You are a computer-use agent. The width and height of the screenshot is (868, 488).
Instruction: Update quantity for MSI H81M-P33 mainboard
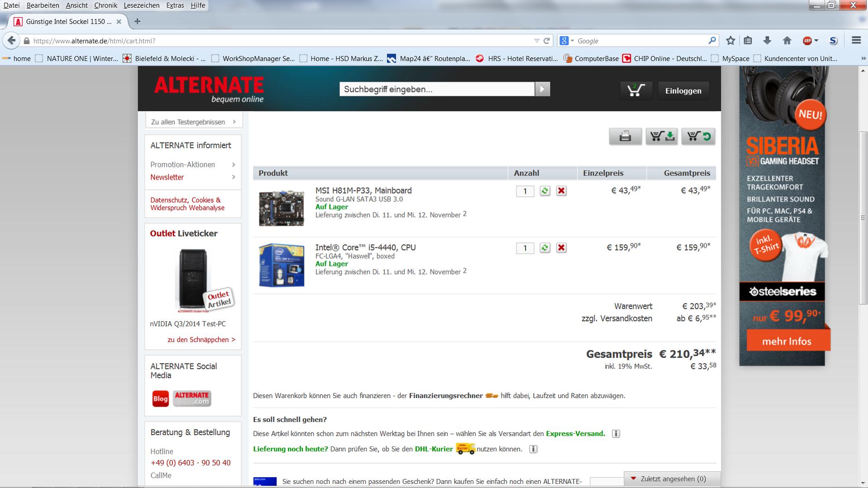coord(545,191)
